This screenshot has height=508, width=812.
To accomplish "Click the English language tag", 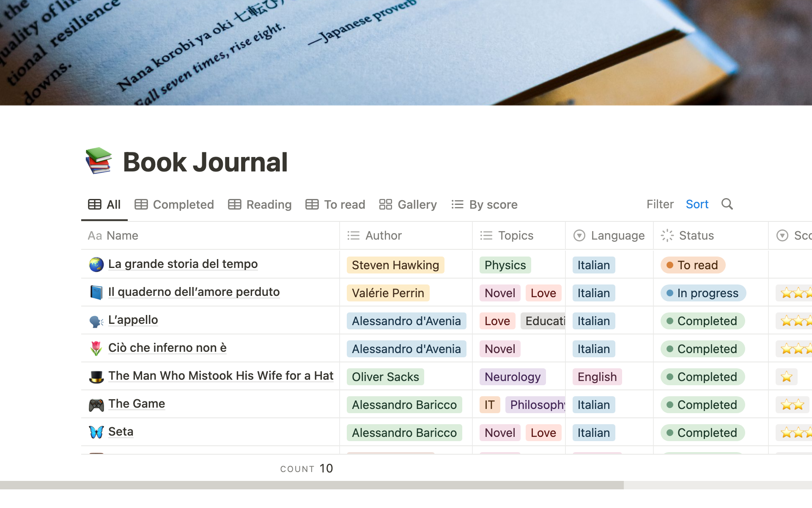I will coord(597,377).
